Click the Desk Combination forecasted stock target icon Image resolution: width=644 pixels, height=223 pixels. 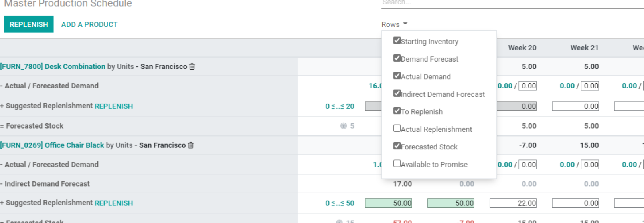[x=344, y=126]
